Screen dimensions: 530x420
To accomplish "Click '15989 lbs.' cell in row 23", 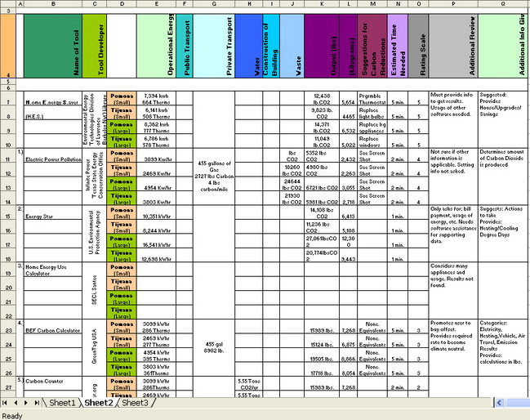I will coord(322,327).
